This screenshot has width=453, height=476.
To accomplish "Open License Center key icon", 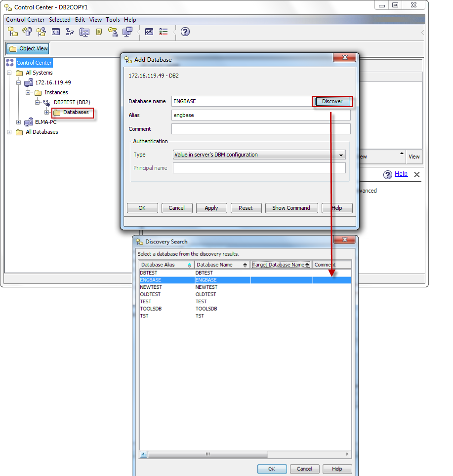I will pos(113,32).
